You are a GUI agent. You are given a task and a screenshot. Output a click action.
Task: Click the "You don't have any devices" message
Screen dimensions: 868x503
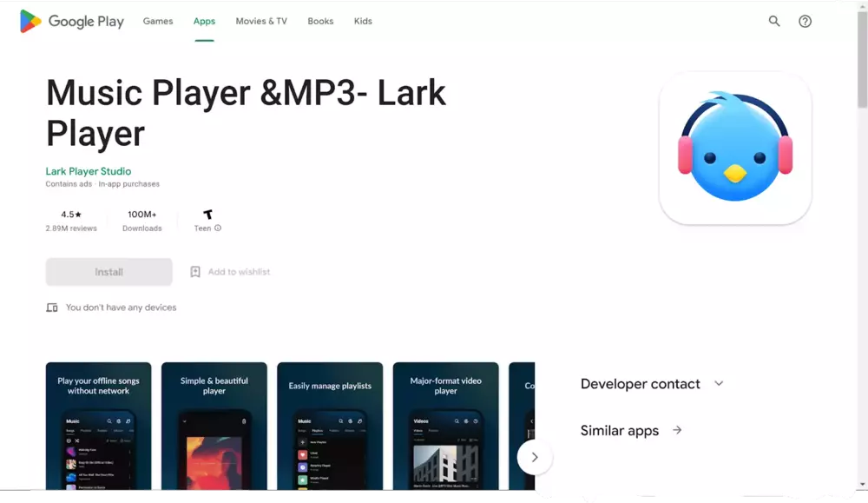coord(122,308)
